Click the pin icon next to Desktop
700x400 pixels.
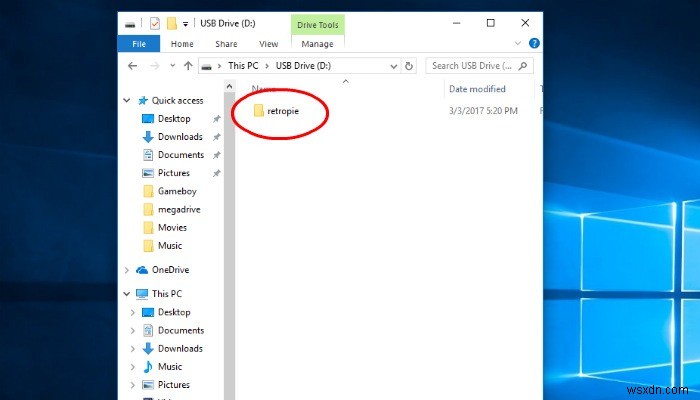(x=217, y=119)
